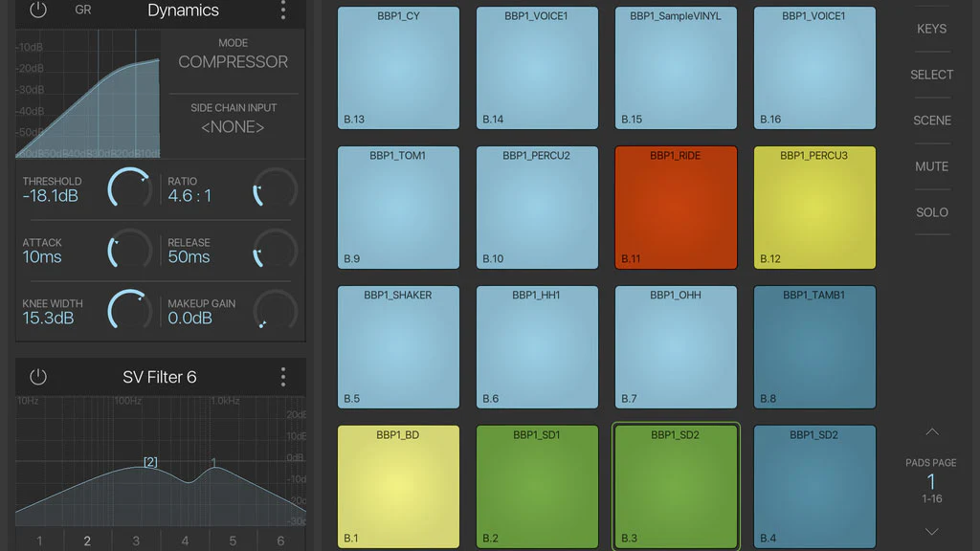980x551 pixels.
Task: Click the Threshold knob
Action: click(x=129, y=188)
